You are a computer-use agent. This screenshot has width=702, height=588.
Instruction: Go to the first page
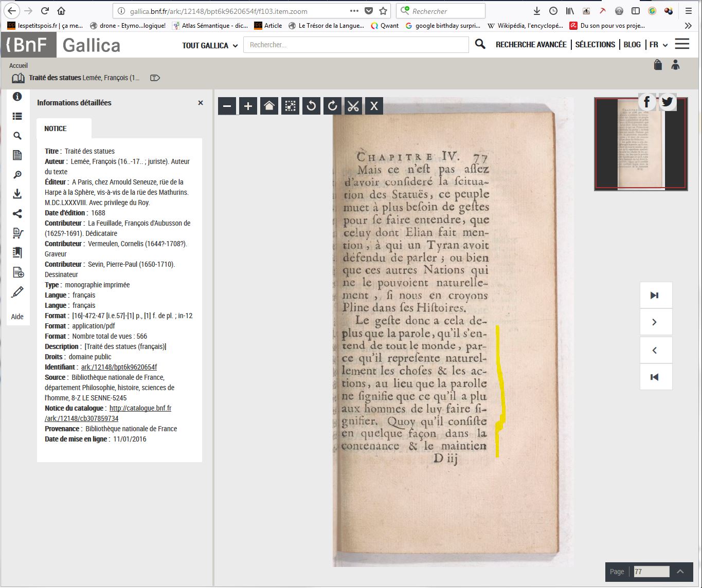click(x=654, y=377)
